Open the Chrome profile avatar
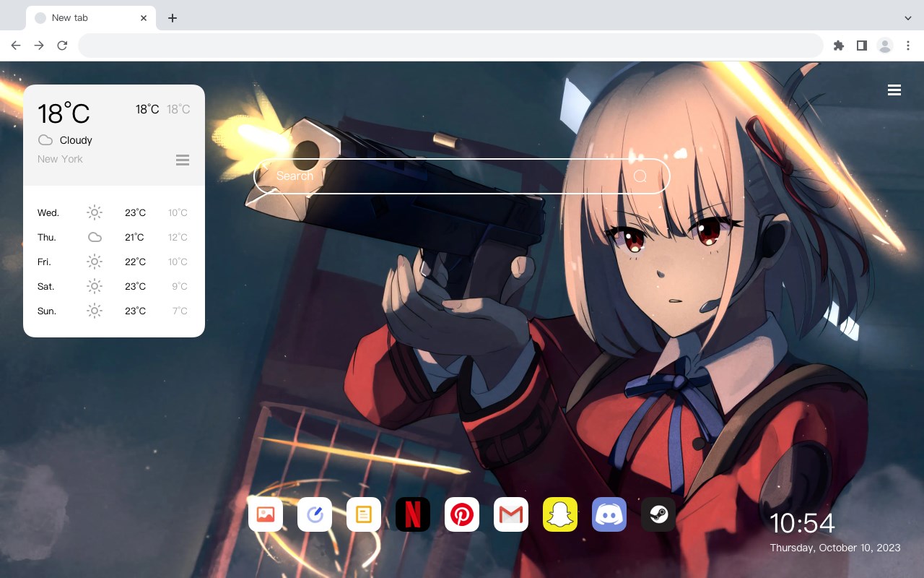This screenshot has height=578, width=924. [885, 46]
